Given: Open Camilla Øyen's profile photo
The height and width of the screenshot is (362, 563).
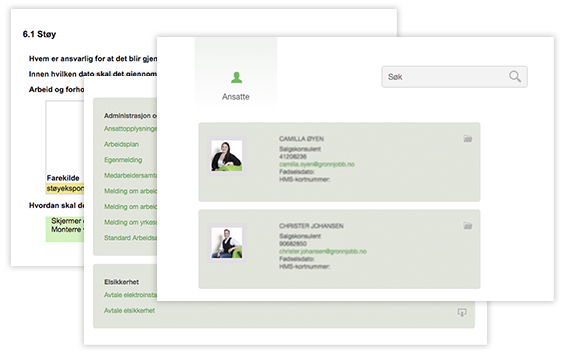Looking at the screenshot, I should click(x=227, y=156).
